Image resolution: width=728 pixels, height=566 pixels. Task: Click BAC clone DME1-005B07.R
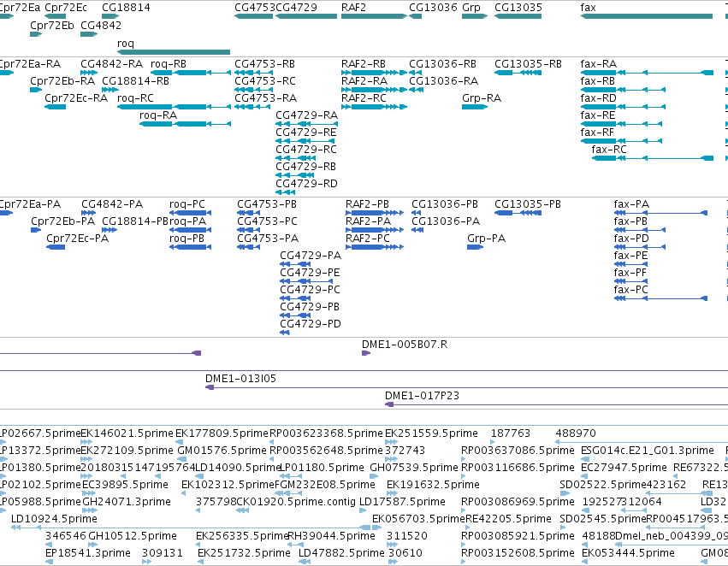[x=405, y=345]
